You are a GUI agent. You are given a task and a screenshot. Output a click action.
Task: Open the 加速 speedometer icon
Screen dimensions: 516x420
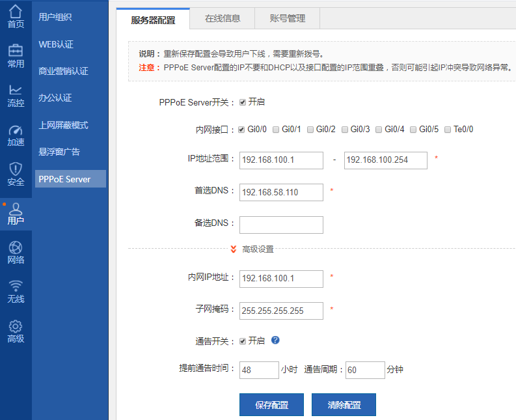[x=16, y=130]
